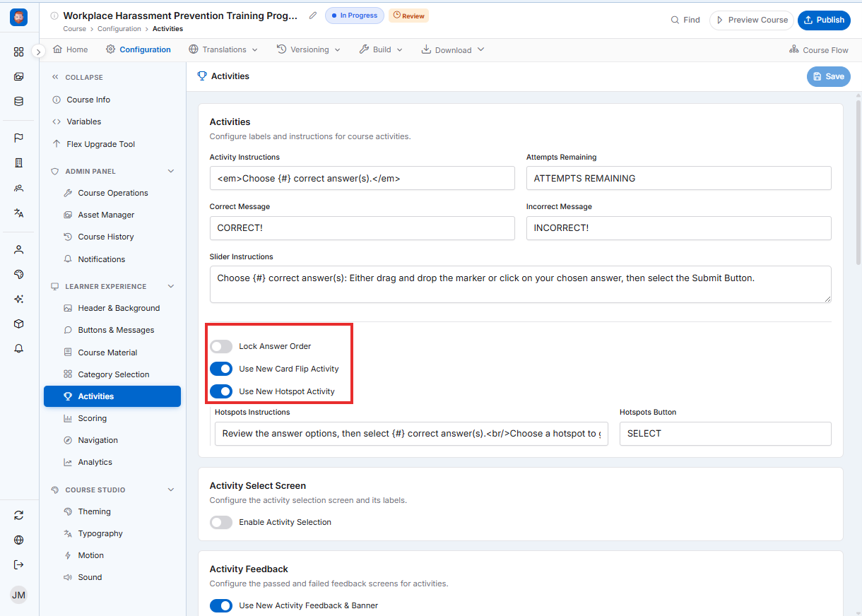Turn on Enable Activity Selection toggle

pos(221,522)
